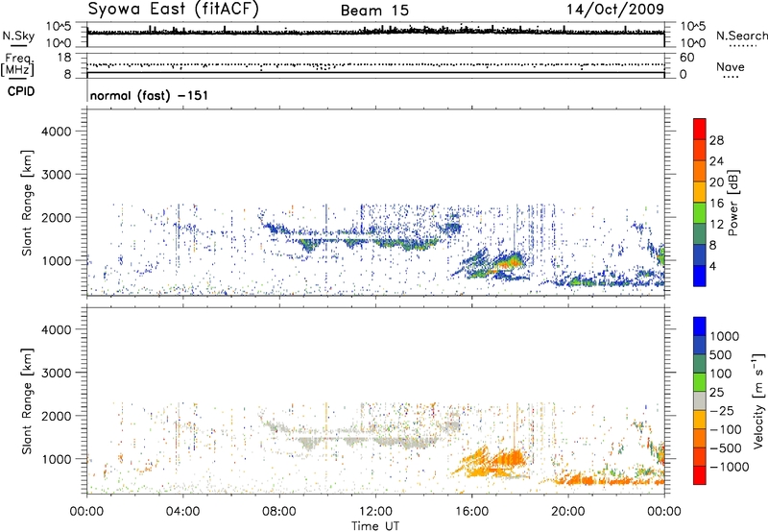
Task: Click the '16:00' time tick label
Action: pyautogui.click(x=471, y=512)
